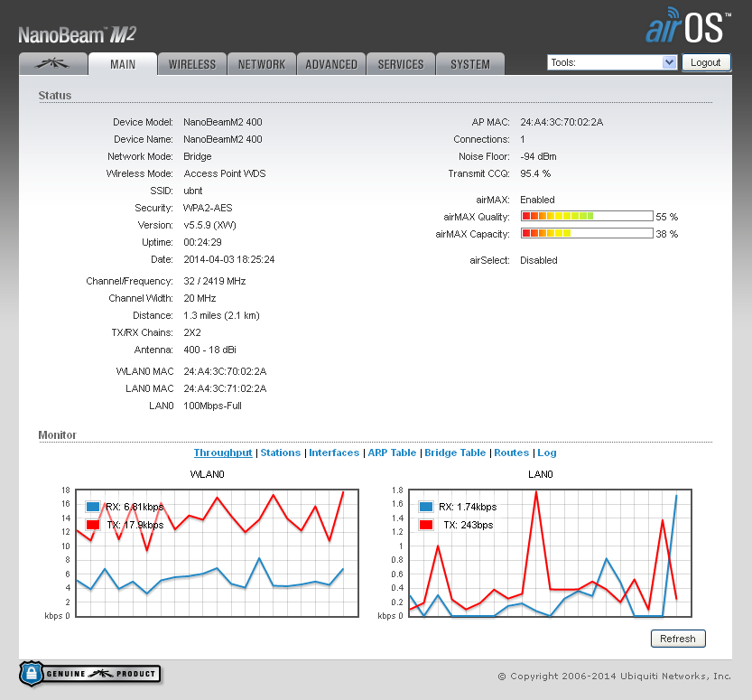752x700 pixels.
Task: Click the Logout button
Action: pyautogui.click(x=706, y=62)
